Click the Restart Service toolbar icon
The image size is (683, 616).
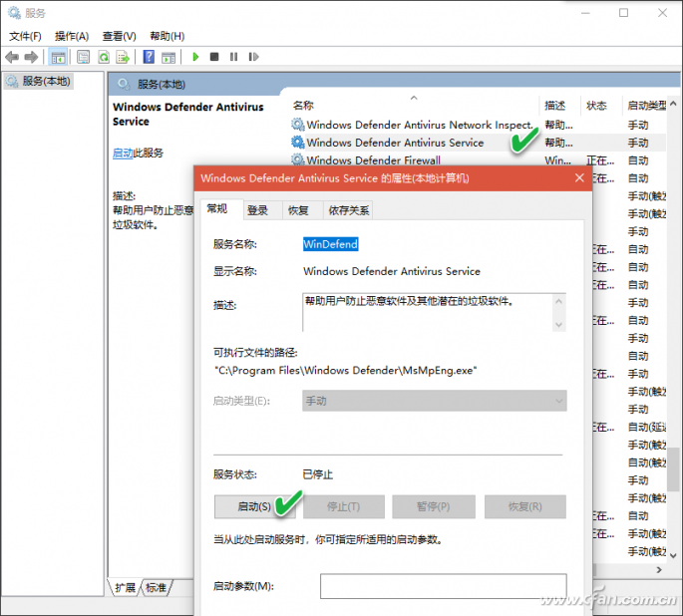click(x=253, y=57)
